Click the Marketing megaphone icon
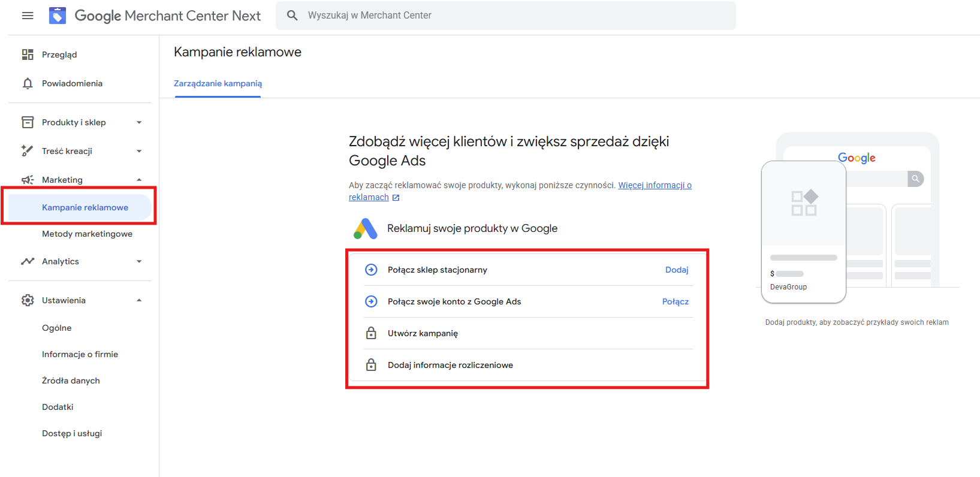The height and width of the screenshot is (477, 980). [x=28, y=180]
